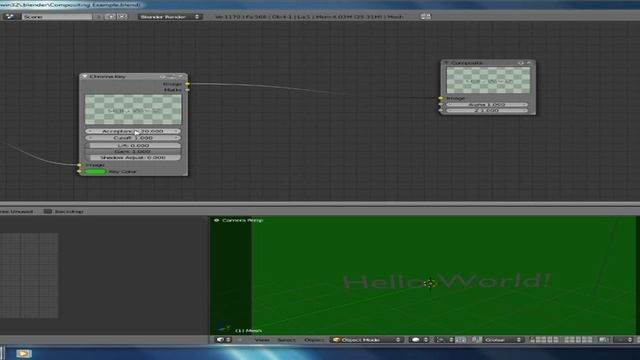The width and height of the screenshot is (640, 360).
Task: Open the green Key Color swatch
Action: pyautogui.click(x=96, y=171)
